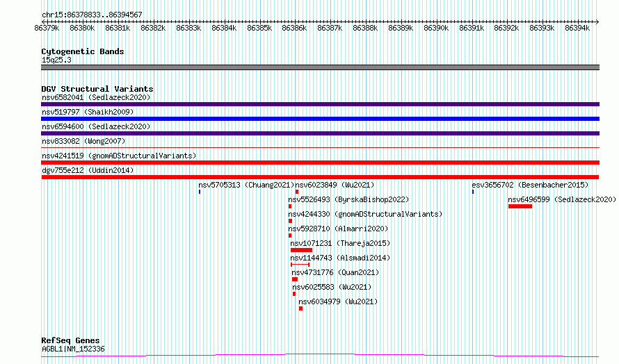The image size is (619, 364).
Task: Click the 15q25.3 band label
Action: tap(56, 60)
